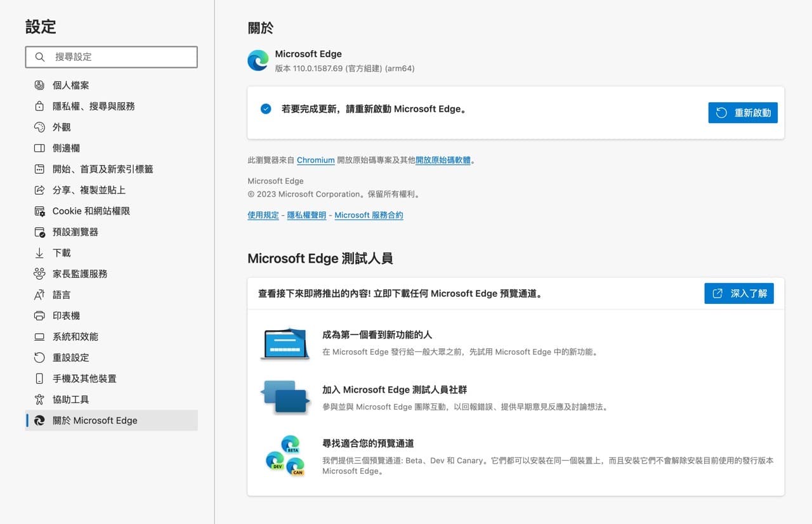Image resolution: width=812 pixels, height=524 pixels.
Task: Click the chat bubbles illustration for 測試人員社群
Action: [x=285, y=398]
